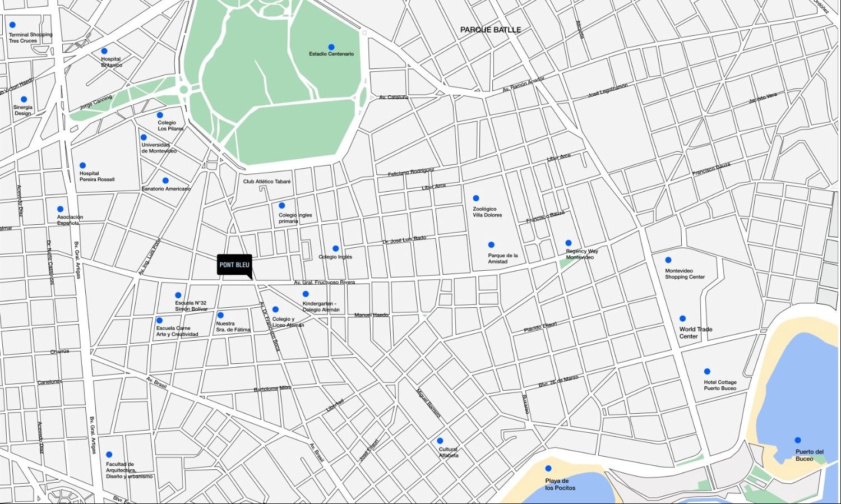Select the World Trade Center marker dot
841x504 pixels.
[x=682, y=318]
